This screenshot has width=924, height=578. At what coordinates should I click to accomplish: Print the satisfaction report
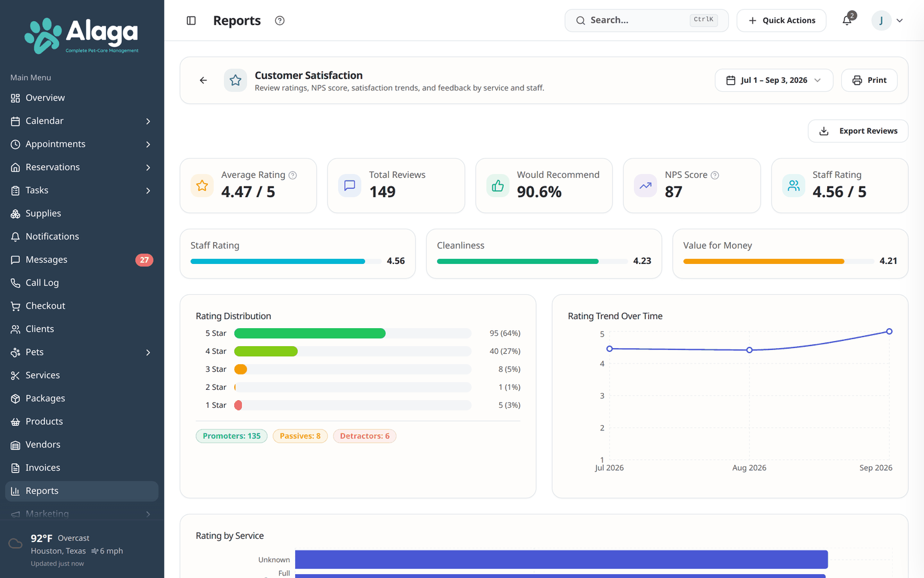click(869, 80)
